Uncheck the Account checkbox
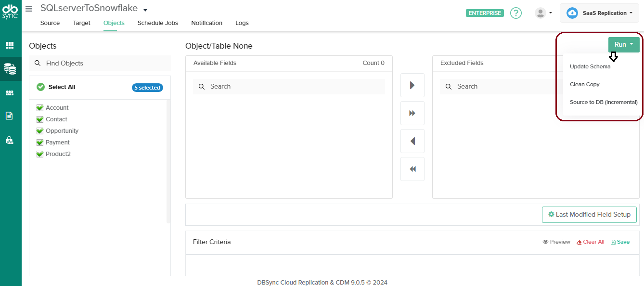 point(39,107)
